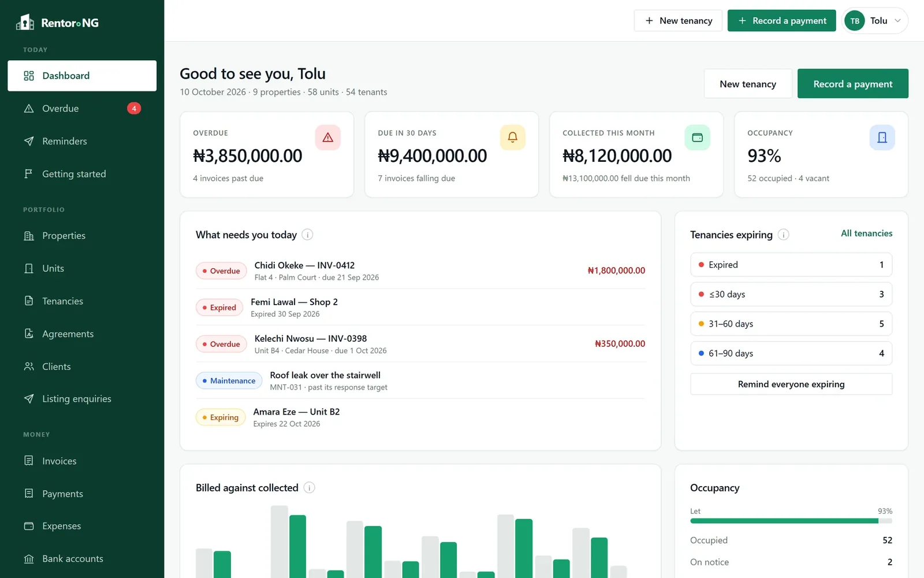Open the ≤30 days expiring row
This screenshot has width=924, height=578.
(x=791, y=294)
